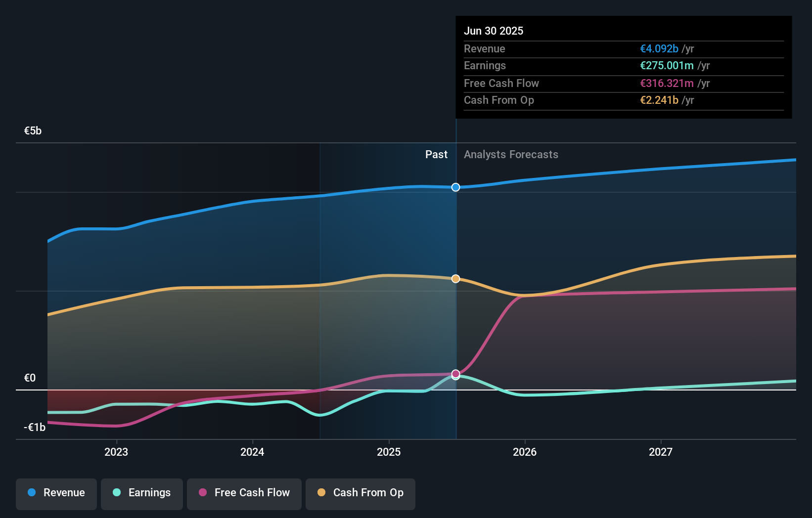Image resolution: width=812 pixels, height=518 pixels.
Task: Click the Analysts Forecasts label
Action: (x=511, y=155)
